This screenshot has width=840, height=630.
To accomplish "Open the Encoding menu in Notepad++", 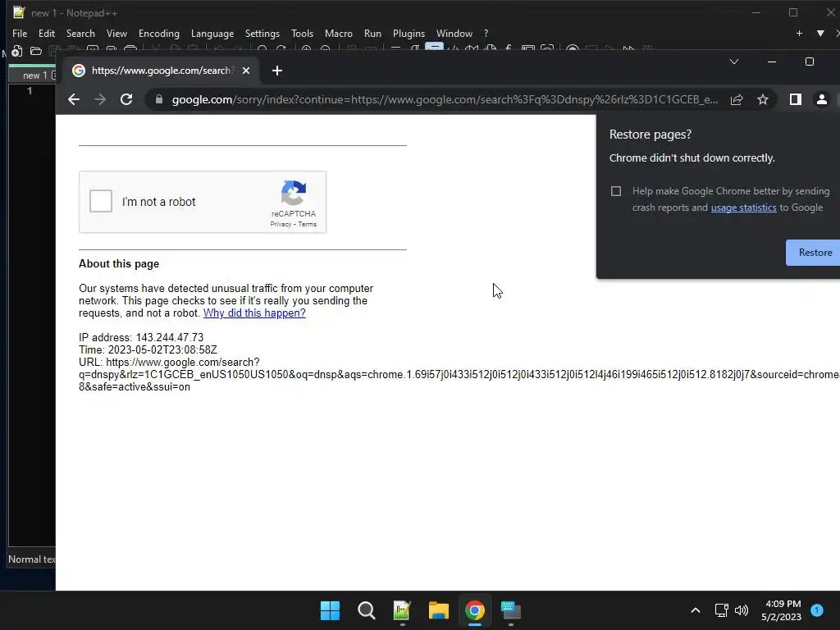I will coord(159,33).
